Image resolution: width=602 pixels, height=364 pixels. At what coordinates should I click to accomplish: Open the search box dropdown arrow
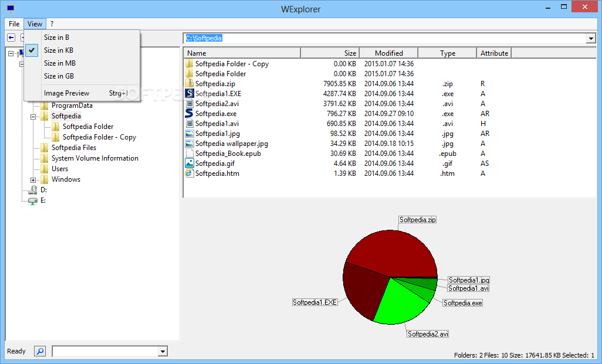[x=163, y=351]
